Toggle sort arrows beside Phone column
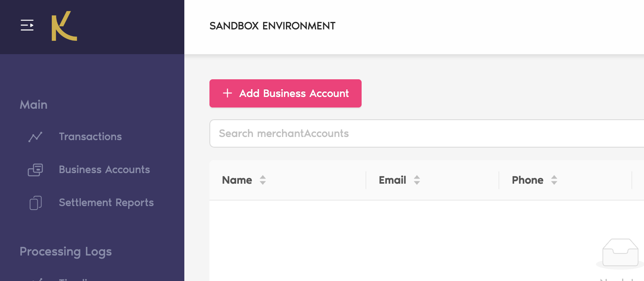 554,180
